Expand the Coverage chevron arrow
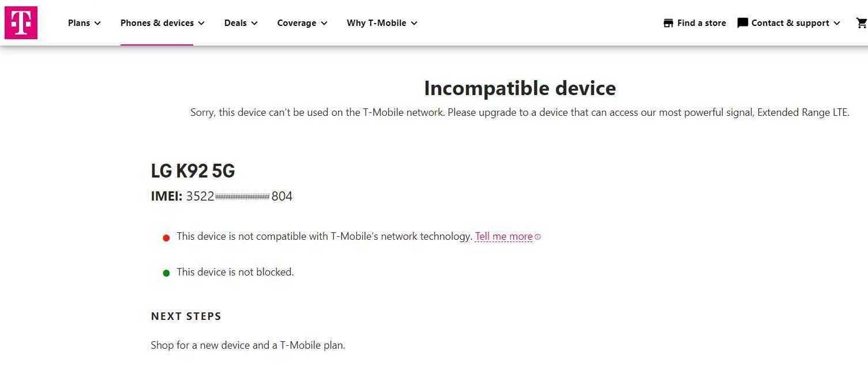Viewport: 868px width, 366px height. [x=324, y=23]
